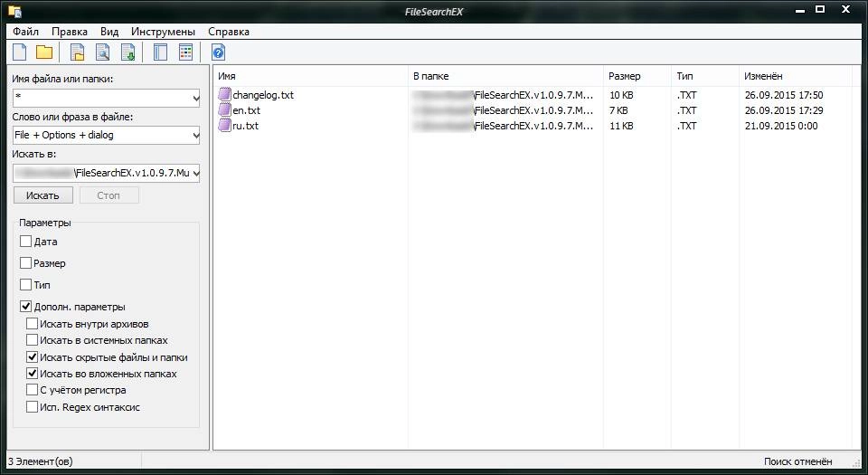868x475 pixels.
Task: Open the Файл menu
Action: (x=25, y=32)
